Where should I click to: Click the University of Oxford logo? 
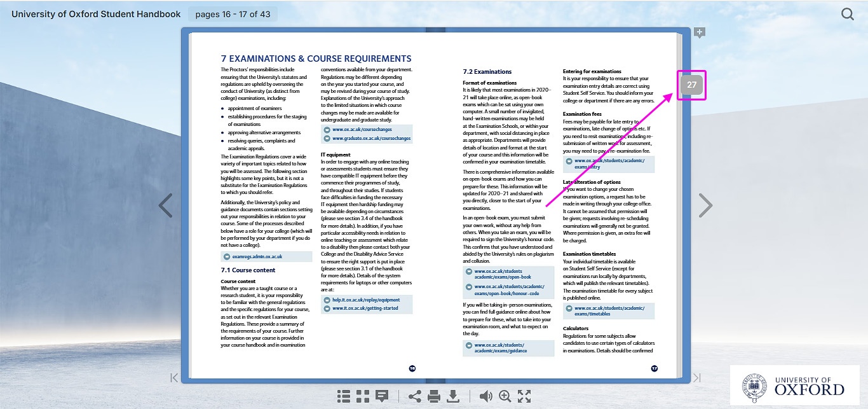(x=794, y=385)
